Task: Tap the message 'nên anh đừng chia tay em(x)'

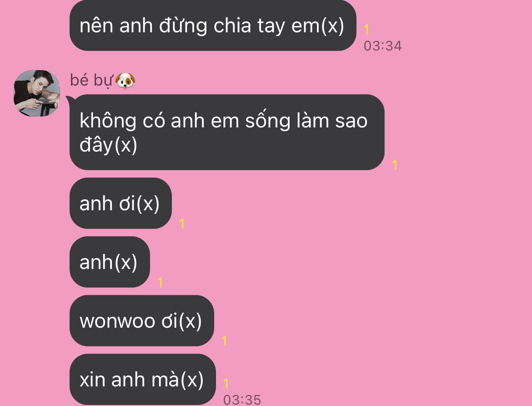Action: 213,25
